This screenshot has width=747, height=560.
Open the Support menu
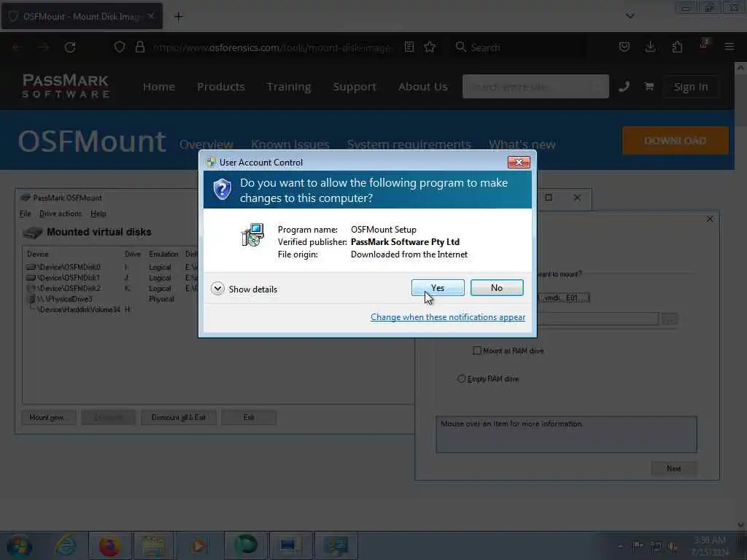click(355, 87)
